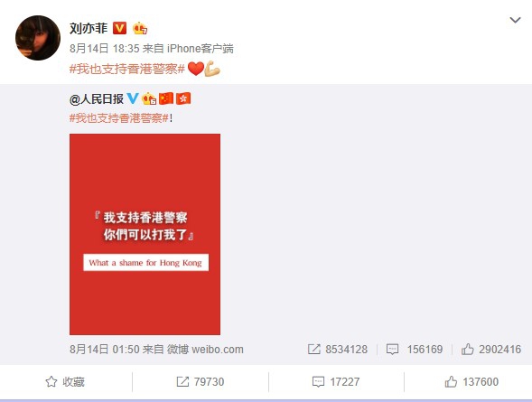Click repost count 8534128 on original post
This screenshot has height=402, width=532.
338,349
